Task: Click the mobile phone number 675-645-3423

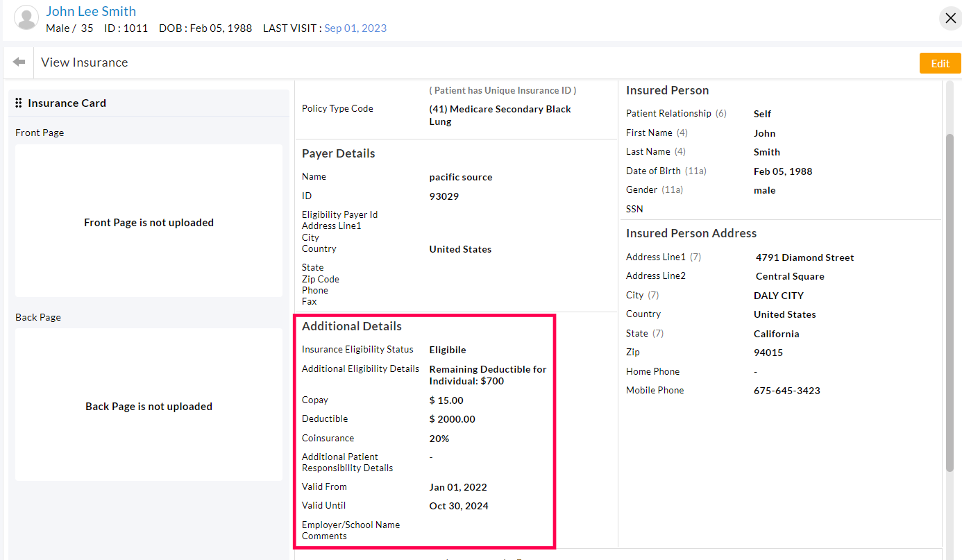Action: [x=787, y=390]
